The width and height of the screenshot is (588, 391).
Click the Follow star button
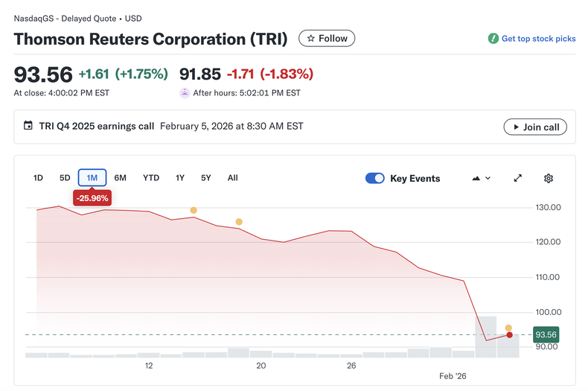tap(327, 38)
